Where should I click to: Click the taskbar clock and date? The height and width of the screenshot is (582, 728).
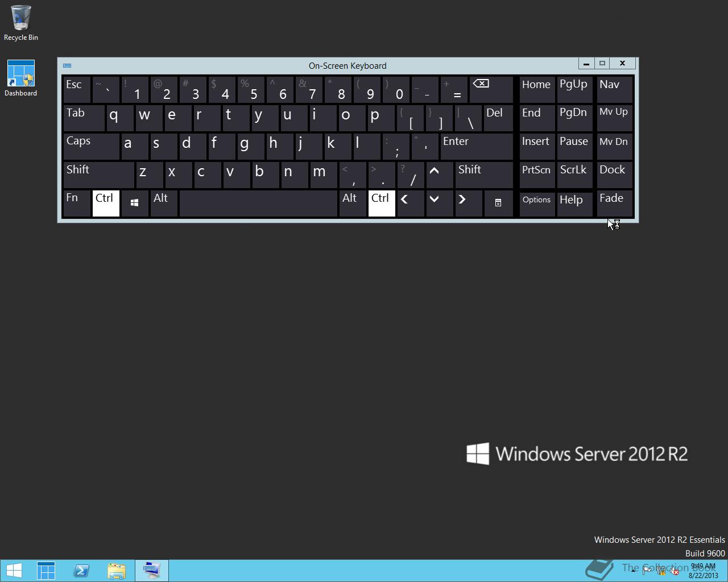(x=704, y=571)
